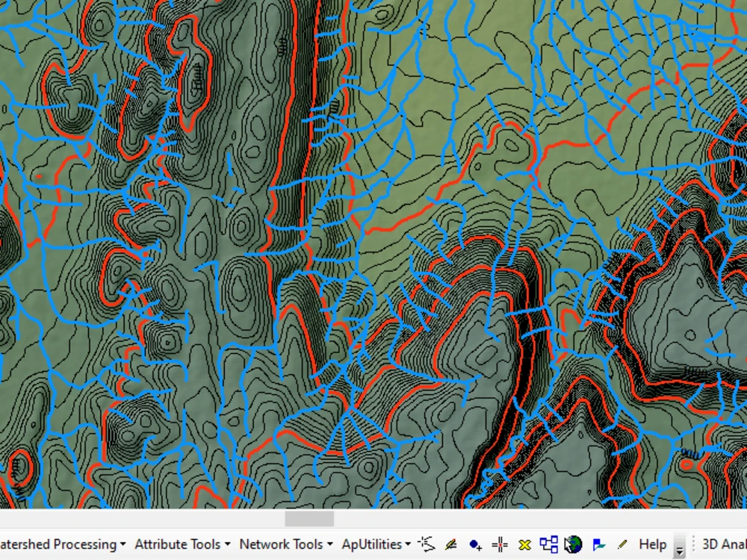This screenshot has width=747, height=560.
Task: Select the flow path tracing tool
Action: tap(426, 544)
